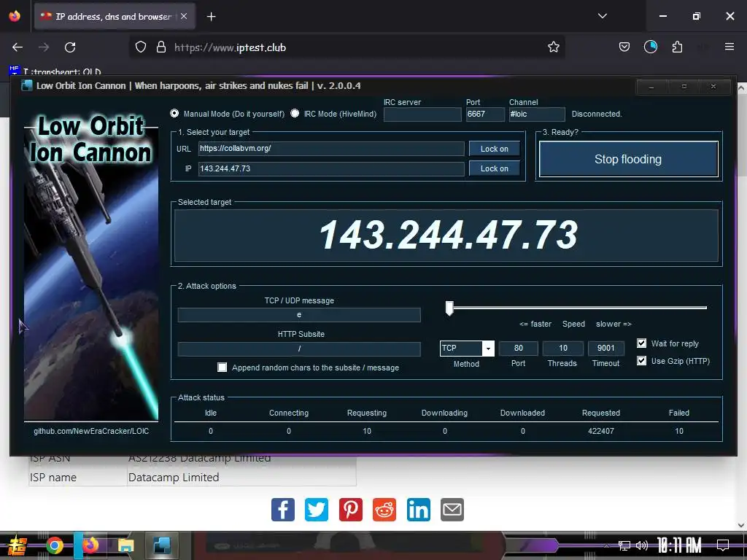The width and height of the screenshot is (747, 560).
Task: Open github.com/NewEraCracker/LOIC link
Action: point(91,431)
